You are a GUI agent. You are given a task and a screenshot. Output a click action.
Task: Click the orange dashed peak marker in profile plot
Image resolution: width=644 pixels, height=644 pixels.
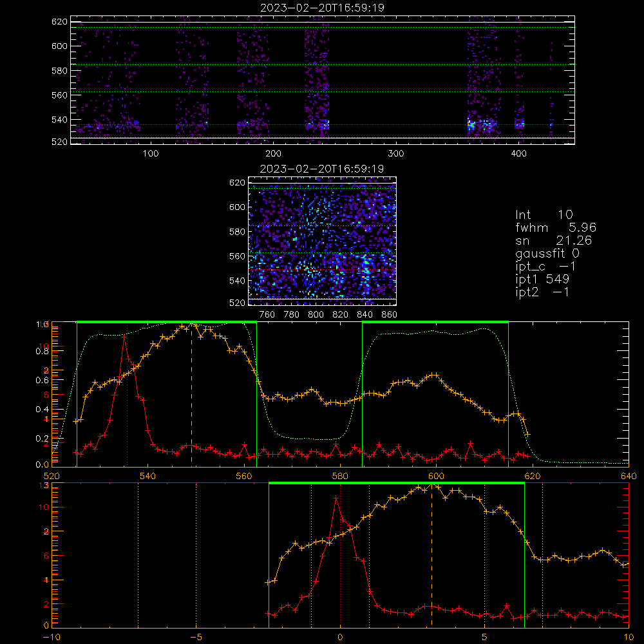click(191, 394)
